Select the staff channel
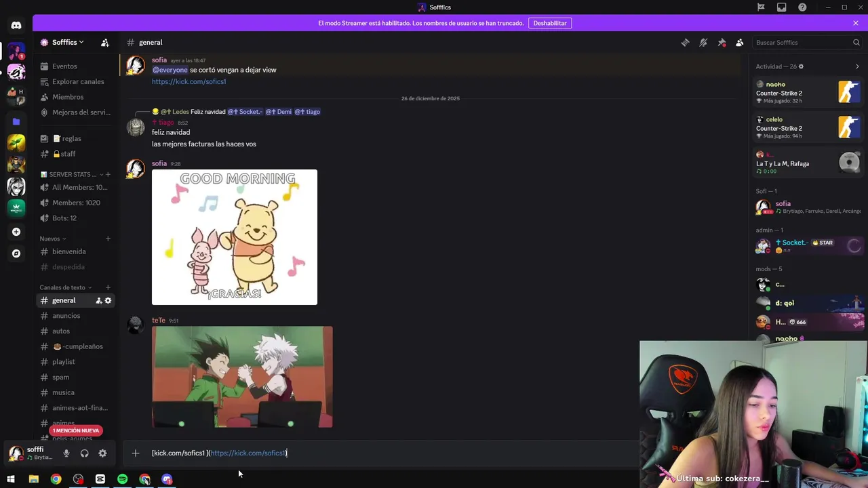This screenshot has width=868, height=488. pos(75,154)
